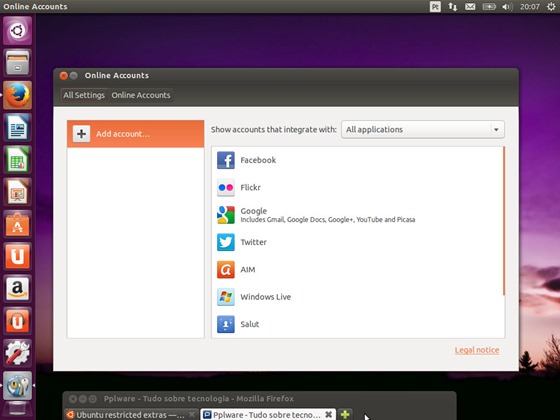Open a new tab in Firefox
Screen dimensions: 560x420
click(x=345, y=414)
